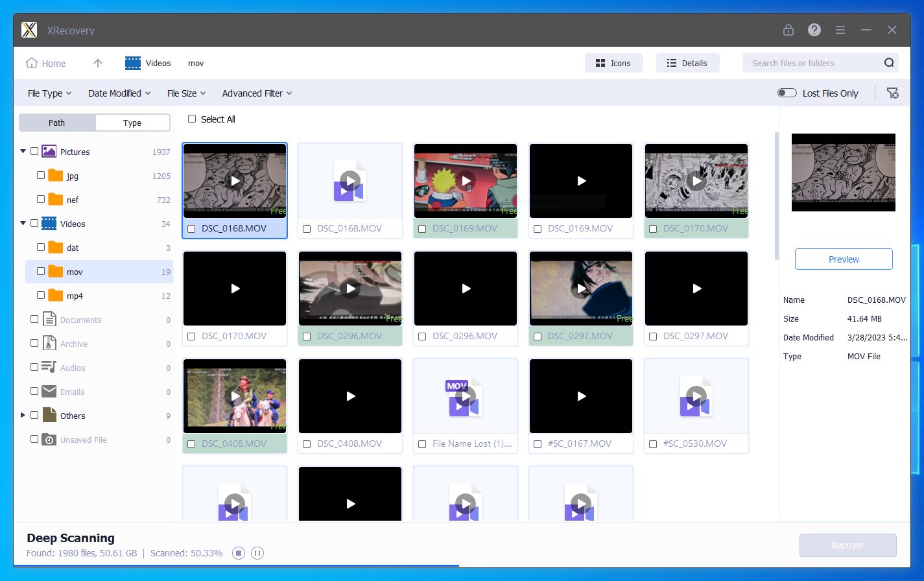
Task: Stop the deep scan
Action: (x=239, y=553)
